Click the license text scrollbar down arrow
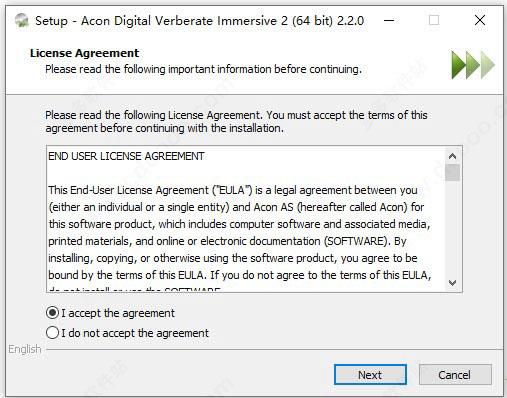 coord(452,283)
